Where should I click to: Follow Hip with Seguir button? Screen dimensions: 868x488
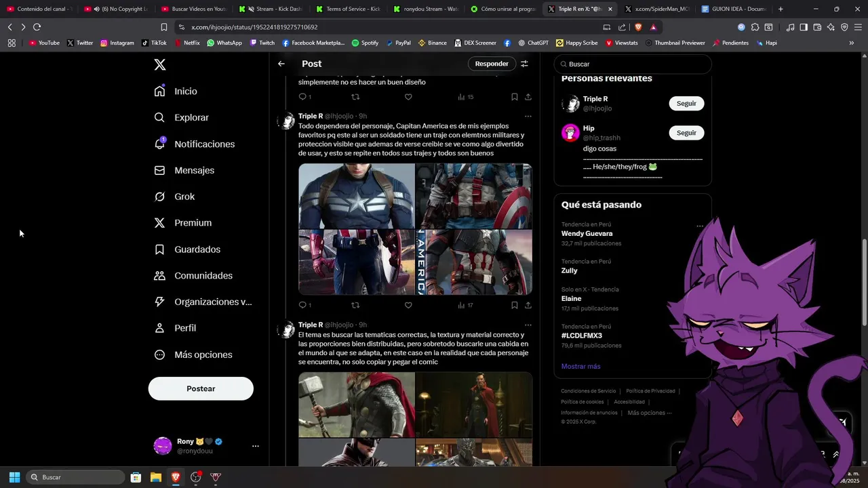[x=686, y=133]
